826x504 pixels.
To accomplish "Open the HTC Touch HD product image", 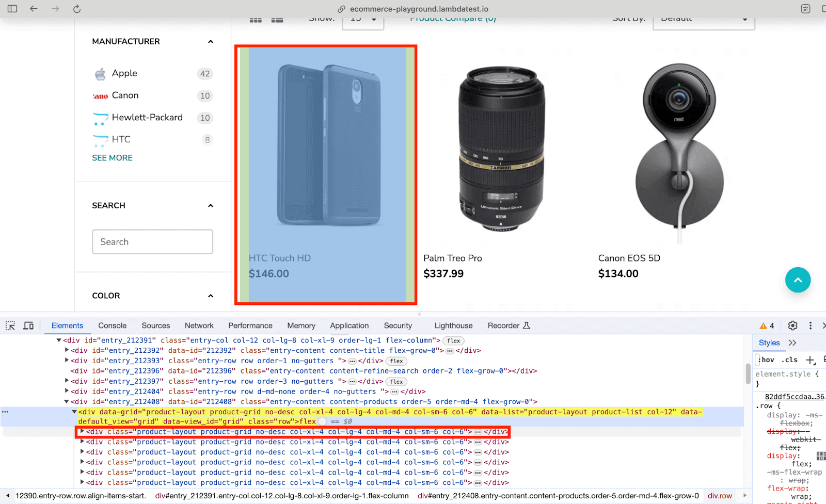I will [328, 146].
